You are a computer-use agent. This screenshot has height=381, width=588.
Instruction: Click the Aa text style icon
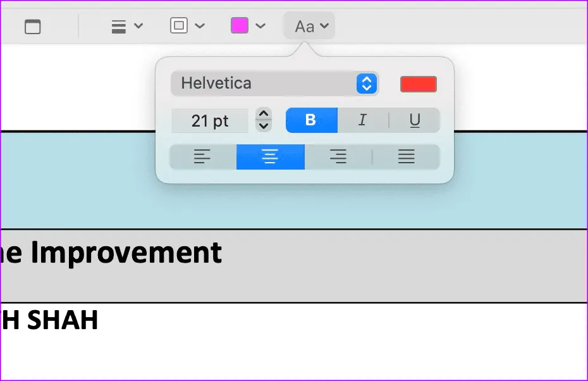[x=304, y=27]
